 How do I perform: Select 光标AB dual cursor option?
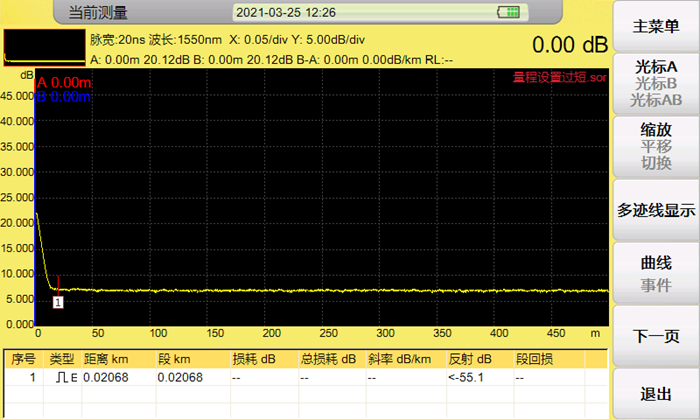point(656,100)
